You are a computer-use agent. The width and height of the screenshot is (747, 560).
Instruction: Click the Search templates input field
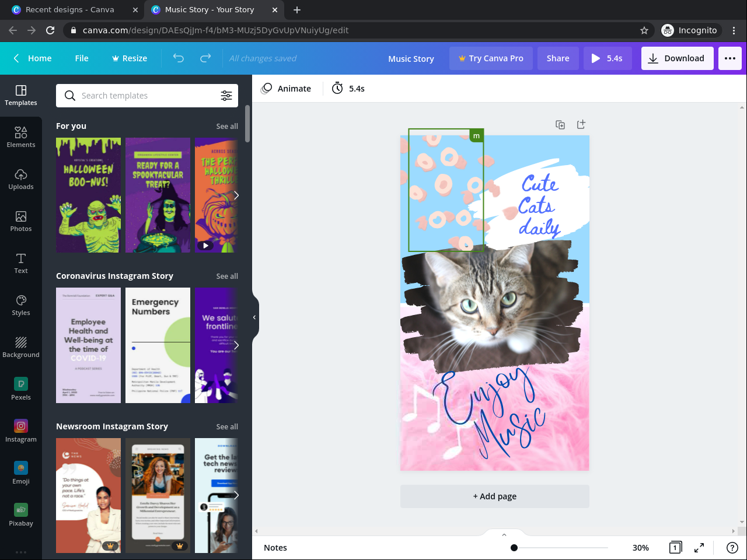coord(147,96)
